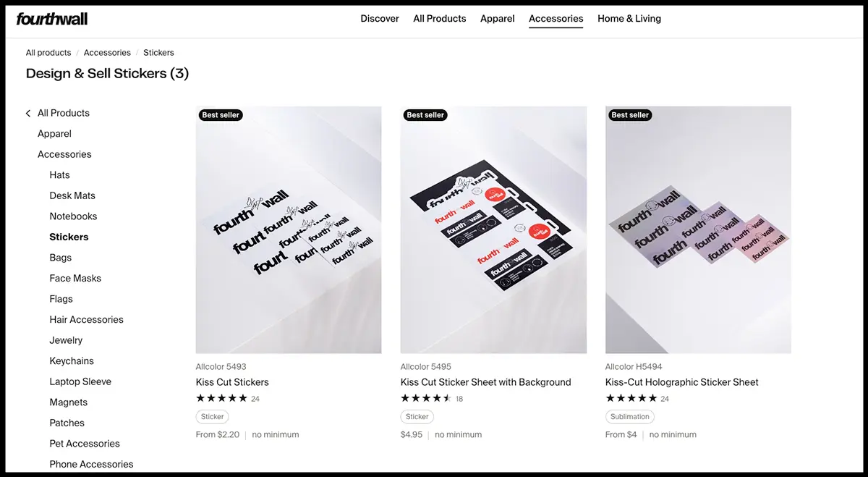Go to the Apparel tab
Viewport: 868px width, 477px height.
(x=498, y=19)
